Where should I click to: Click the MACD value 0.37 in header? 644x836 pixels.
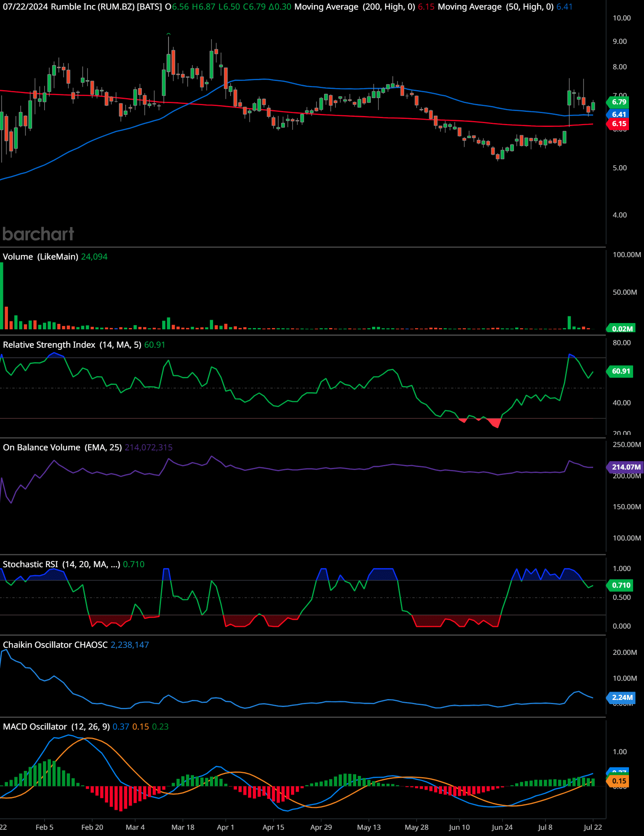point(121,727)
